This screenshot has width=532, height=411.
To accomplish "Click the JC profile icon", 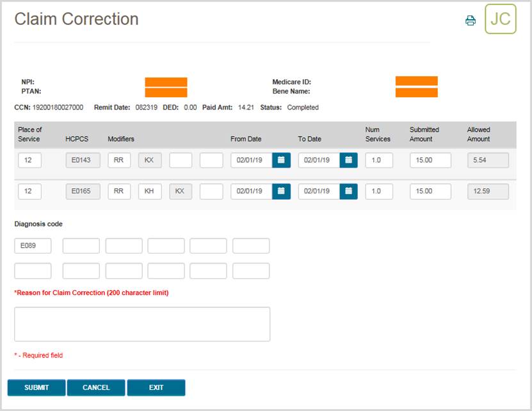I will point(500,20).
